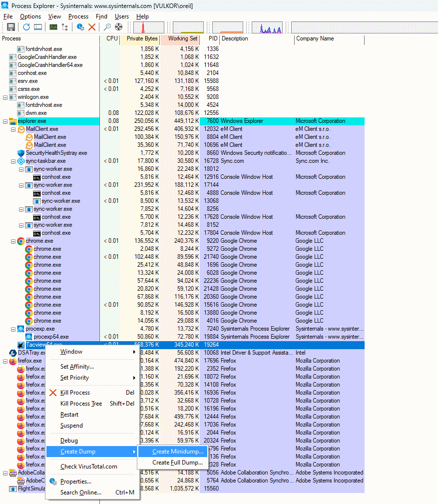The width and height of the screenshot is (438, 504).
Task: Choose Restart from the context menu
Action: (92, 415)
